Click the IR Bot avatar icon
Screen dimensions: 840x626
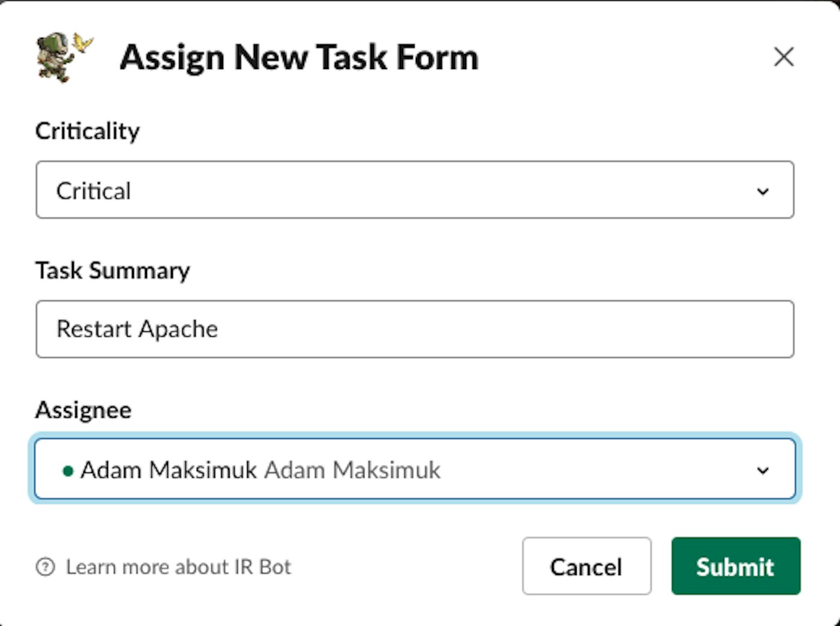point(64,57)
